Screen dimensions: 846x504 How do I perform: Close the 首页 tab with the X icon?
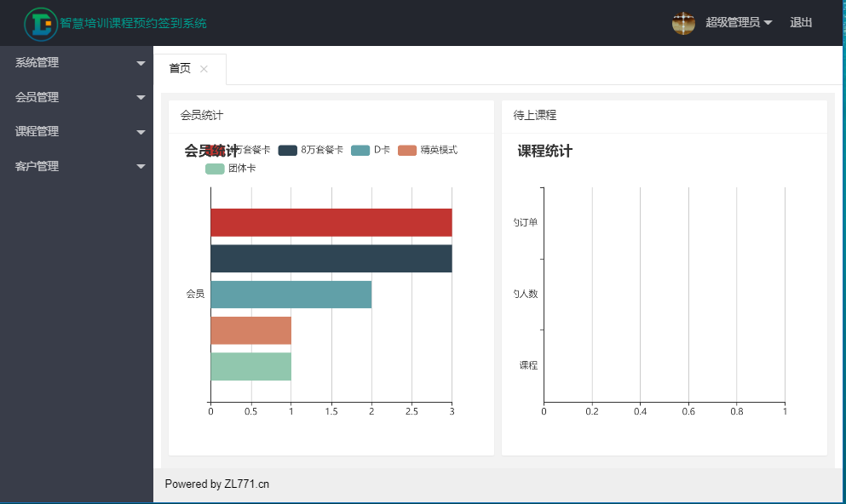(x=204, y=69)
